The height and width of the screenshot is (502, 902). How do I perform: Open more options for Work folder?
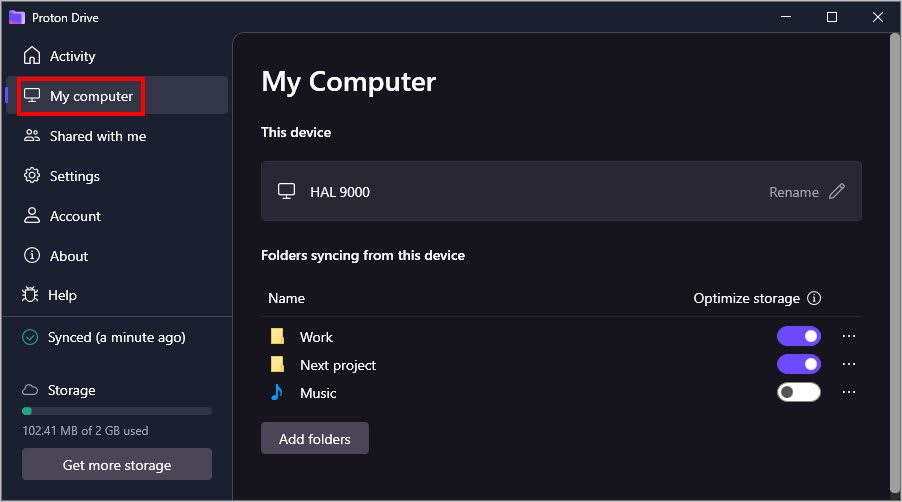849,336
